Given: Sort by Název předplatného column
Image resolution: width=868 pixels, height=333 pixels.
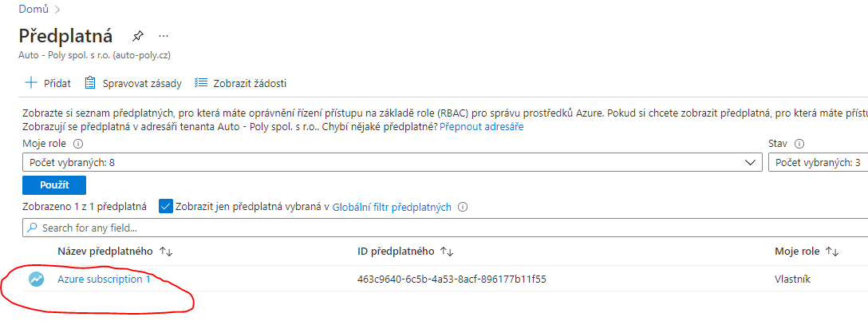Looking at the screenshot, I should (x=166, y=252).
